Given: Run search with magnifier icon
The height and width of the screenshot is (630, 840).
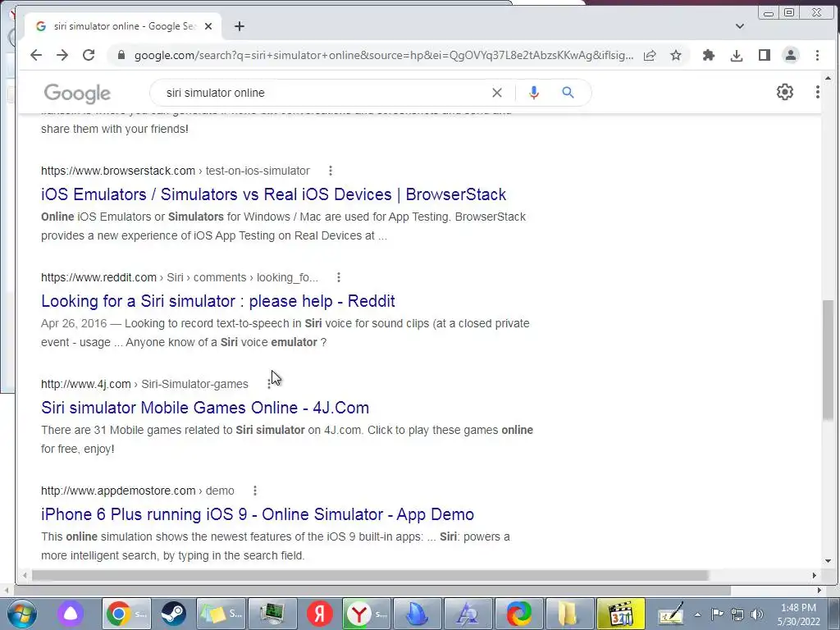Looking at the screenshot, I should tap(568, 93).
